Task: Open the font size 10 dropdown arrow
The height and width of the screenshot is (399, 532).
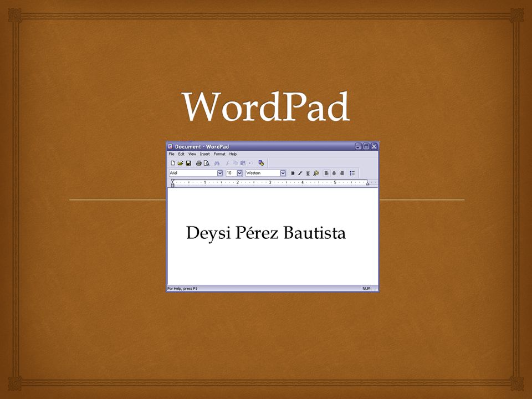Action: coord(239,173)
